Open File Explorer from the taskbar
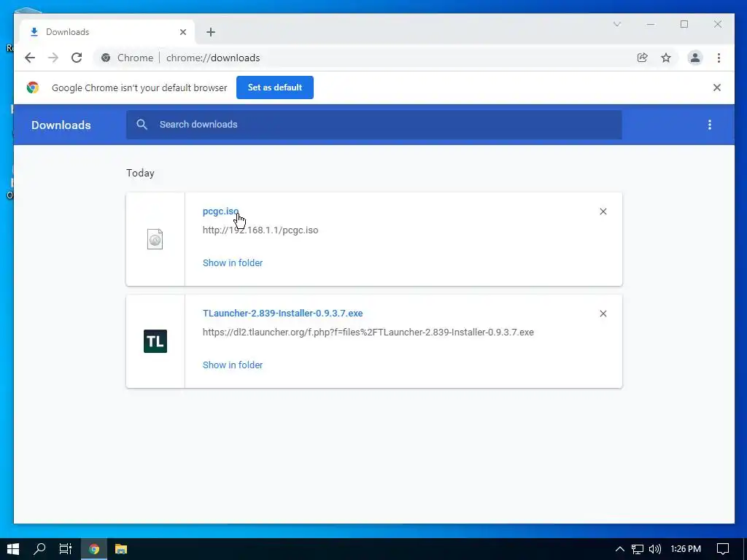The height and width of the screenshot is (560, 747). (121, 549)
